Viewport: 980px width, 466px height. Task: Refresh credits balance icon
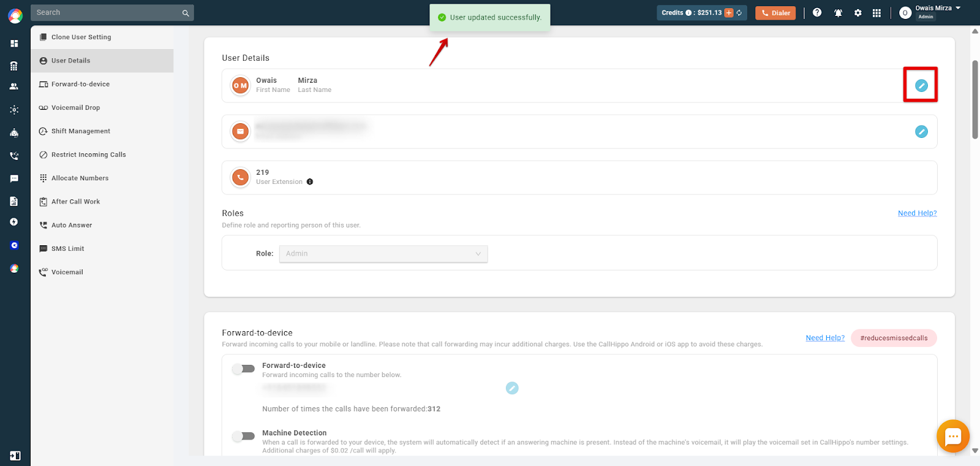(x=739, y=13)
